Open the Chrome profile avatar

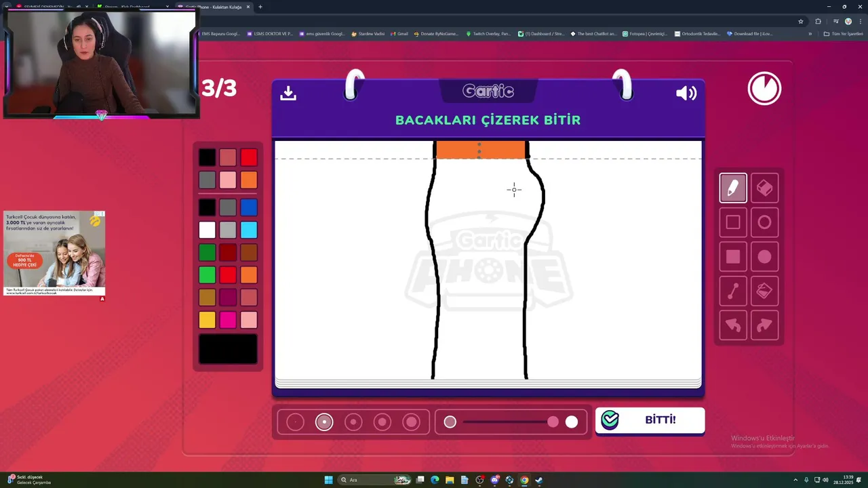click(x=848, y=21)
